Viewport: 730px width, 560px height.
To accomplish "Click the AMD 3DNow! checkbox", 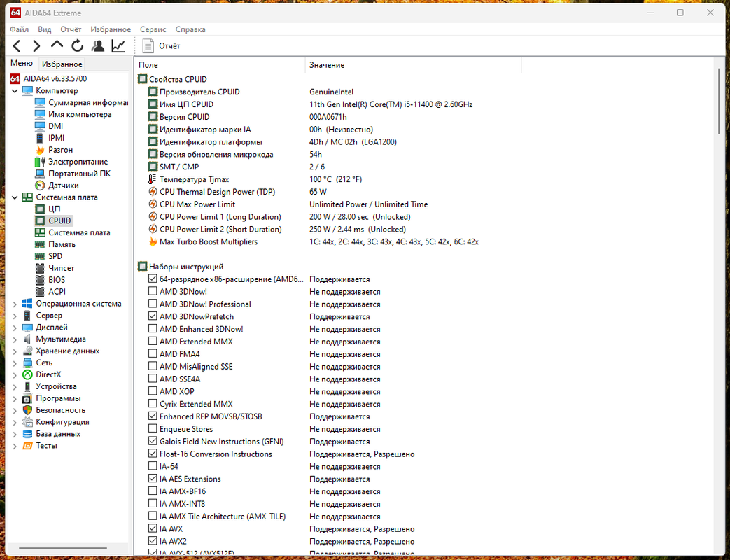I will click(x=153, y=291).
